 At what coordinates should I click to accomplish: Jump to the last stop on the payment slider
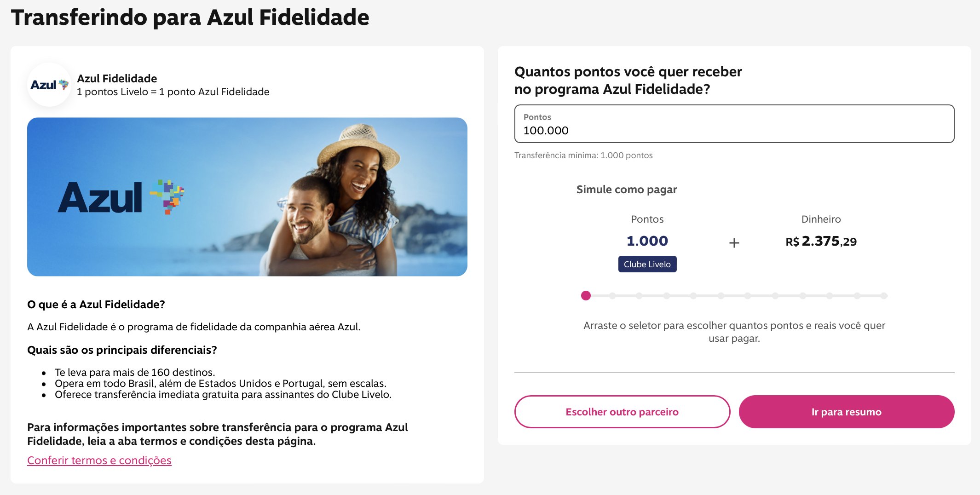(x=884, y=296)
